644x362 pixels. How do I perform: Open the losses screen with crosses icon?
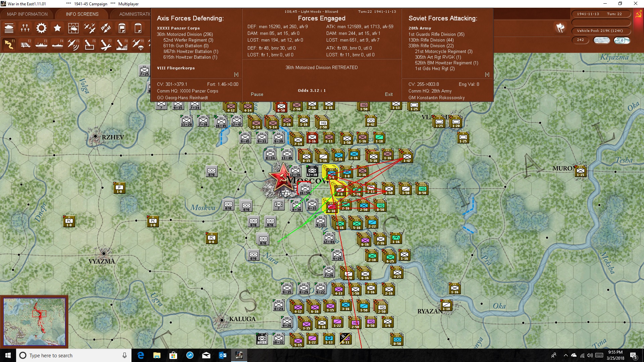pyautogui.click(x=25, y=28)
